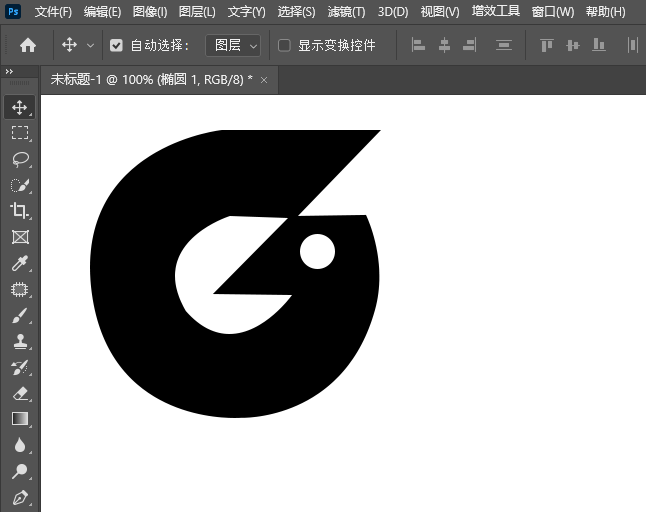Open the tool preset picker arrow
This screenshot has width=646, height=512.
coord(90,45)
